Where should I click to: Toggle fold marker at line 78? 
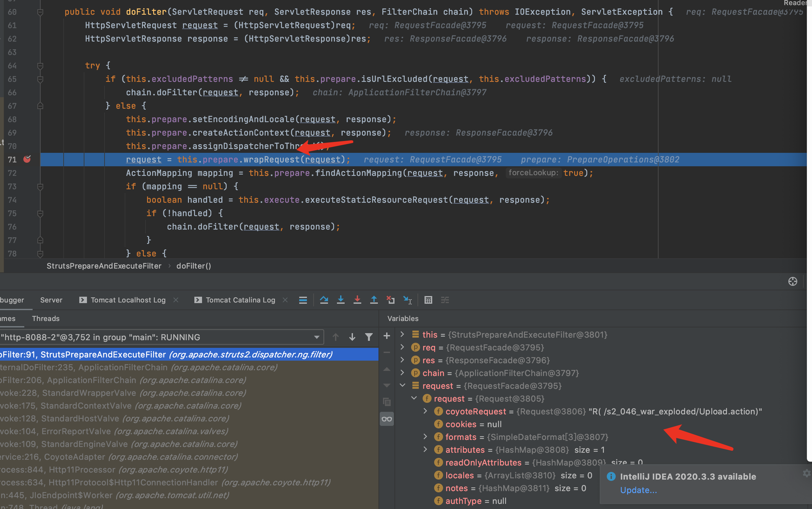point(40,254)
